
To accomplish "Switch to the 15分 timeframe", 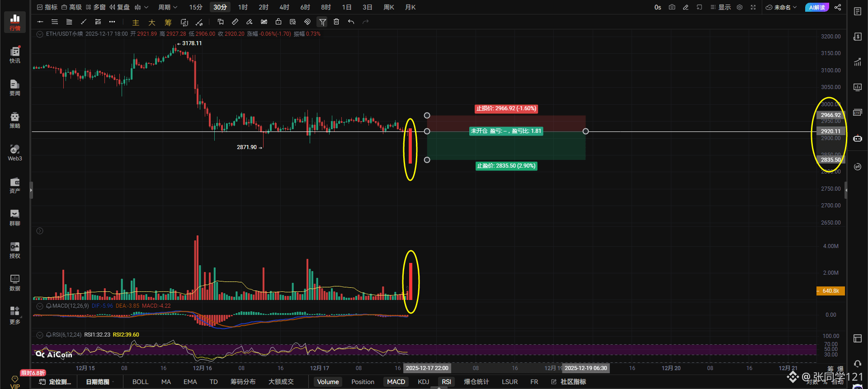I will (x=196, y=7).
